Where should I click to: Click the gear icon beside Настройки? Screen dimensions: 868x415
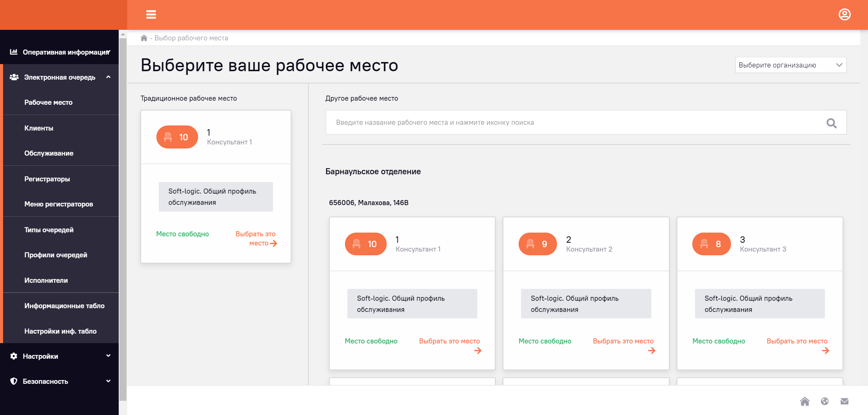(14, 356)
